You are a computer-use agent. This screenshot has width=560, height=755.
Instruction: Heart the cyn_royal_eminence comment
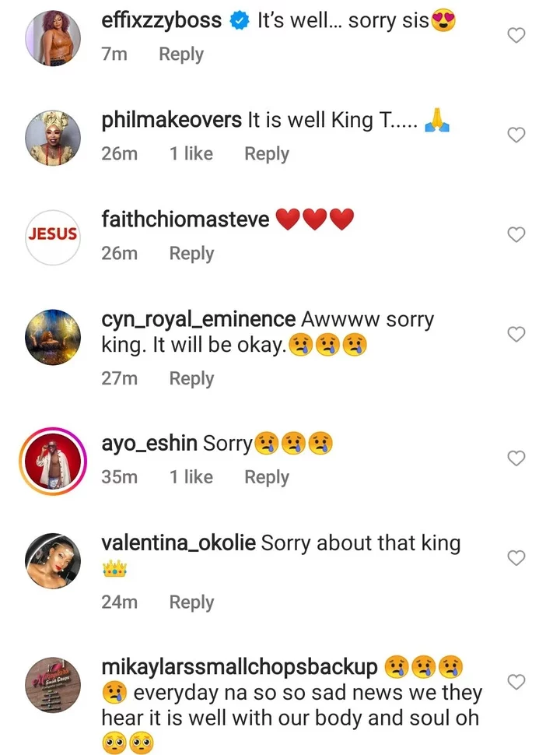click(x=516, y=334)
